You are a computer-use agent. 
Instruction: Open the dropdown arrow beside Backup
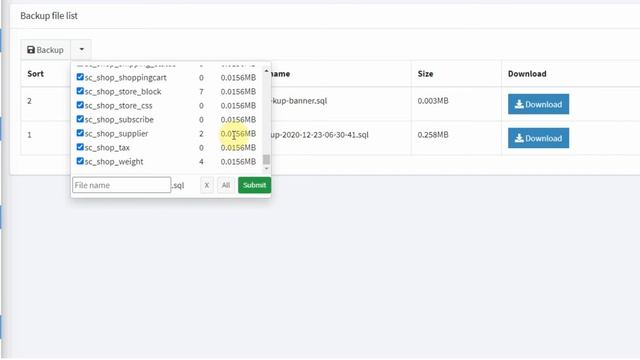(x=81, y=50)
